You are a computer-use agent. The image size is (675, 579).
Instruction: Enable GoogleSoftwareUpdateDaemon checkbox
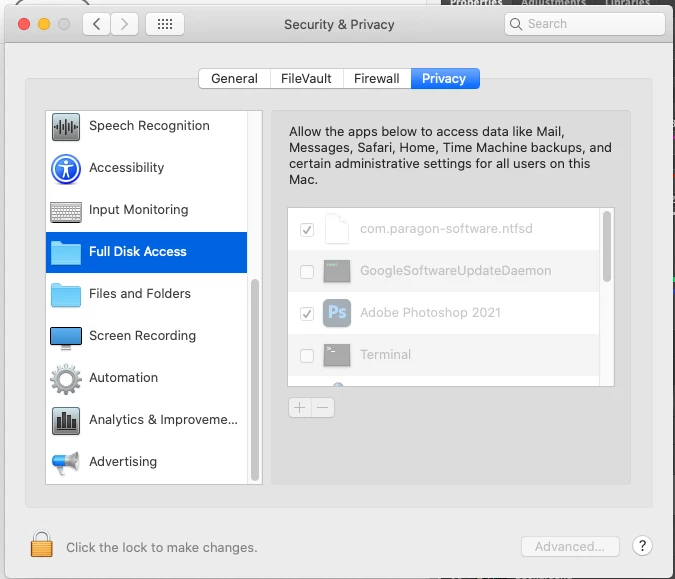(x=307, y=272)
